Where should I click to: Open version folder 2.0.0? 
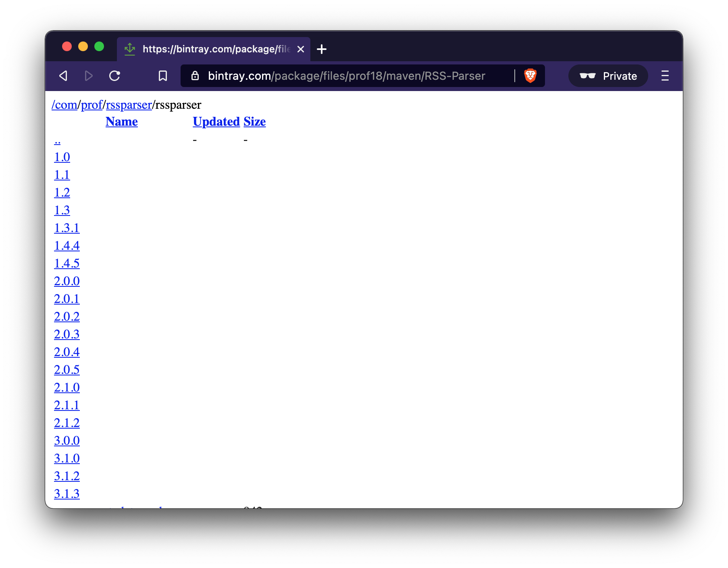(x=67, y=281)
